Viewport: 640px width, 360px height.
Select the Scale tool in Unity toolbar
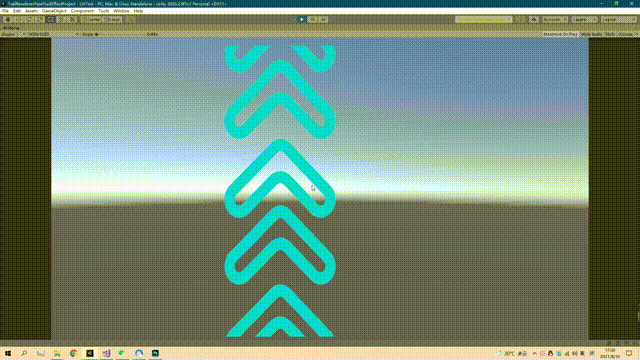40,19
